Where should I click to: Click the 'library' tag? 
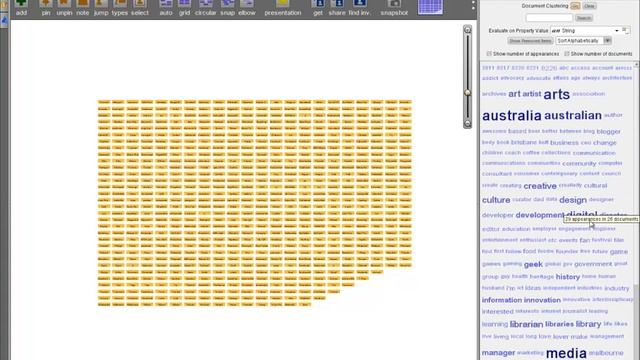(588, 324)
